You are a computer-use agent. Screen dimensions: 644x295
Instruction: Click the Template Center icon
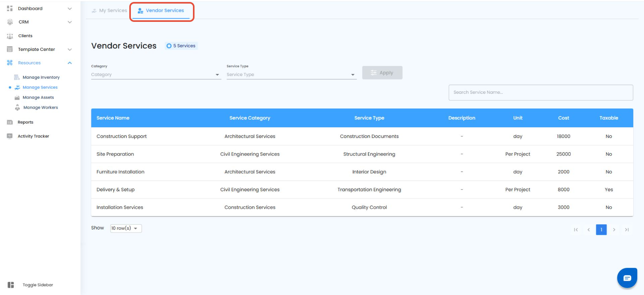tap(10, 49)
